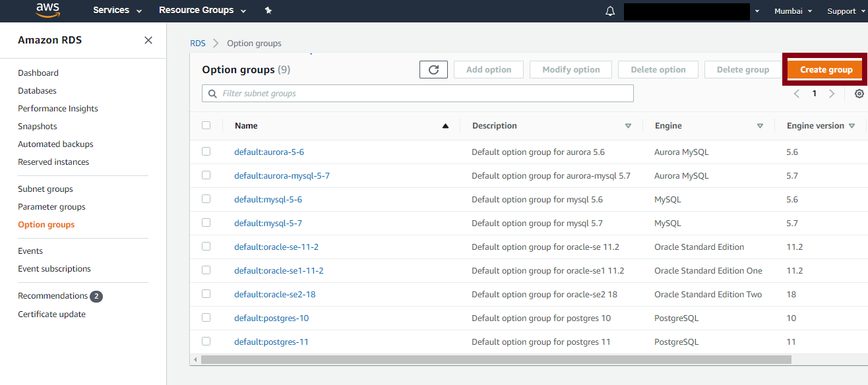
Task: Click the pin shortcut icon in top bar
Action: tap(268, 11)
